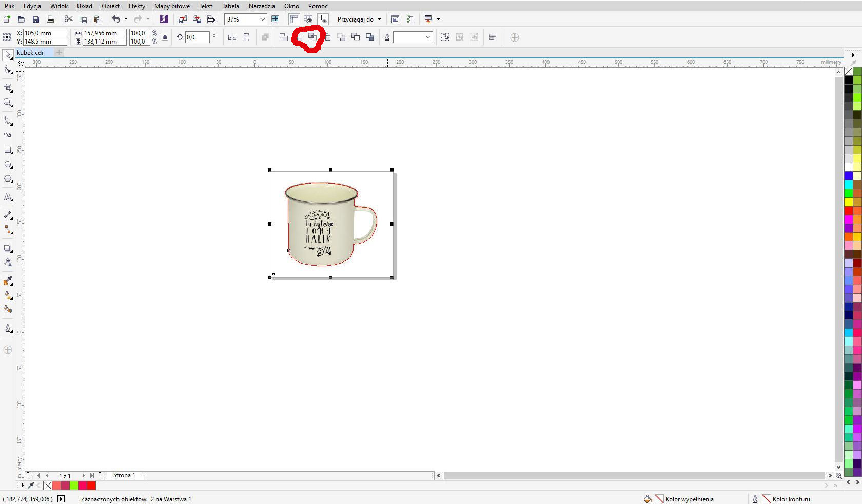
Task: Open the zoom level 37% dropdown
Action: coord(262,19)
